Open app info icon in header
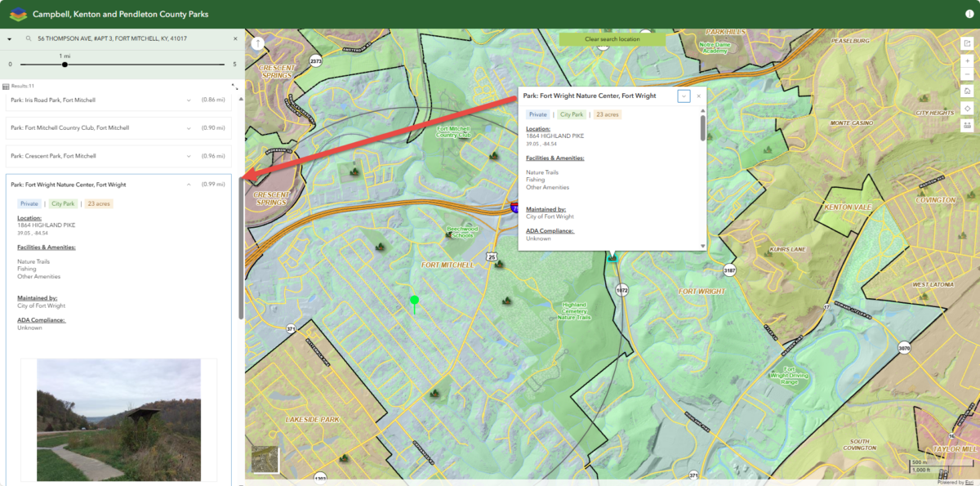980x486 pixels. (969, 15)
